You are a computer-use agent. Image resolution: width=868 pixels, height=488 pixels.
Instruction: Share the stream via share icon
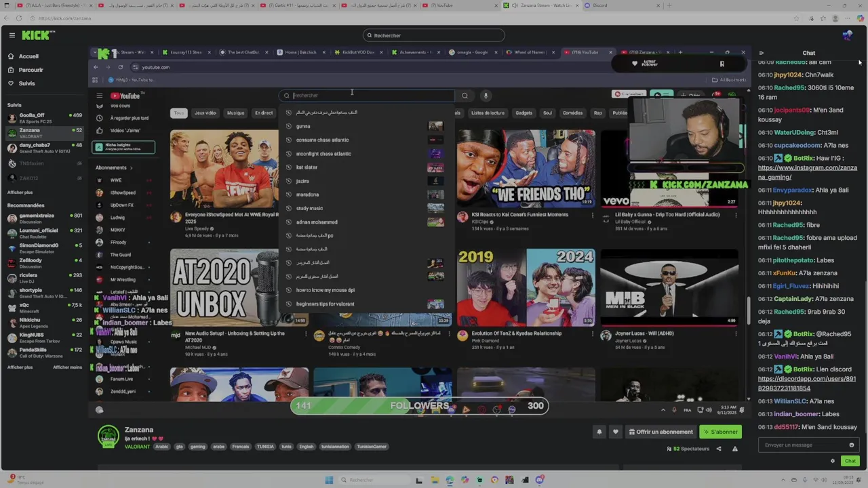[719, 449]
